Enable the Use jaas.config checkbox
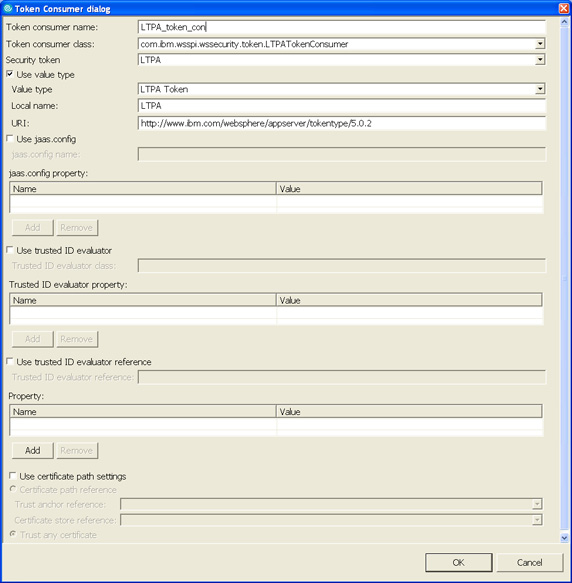 10,138
